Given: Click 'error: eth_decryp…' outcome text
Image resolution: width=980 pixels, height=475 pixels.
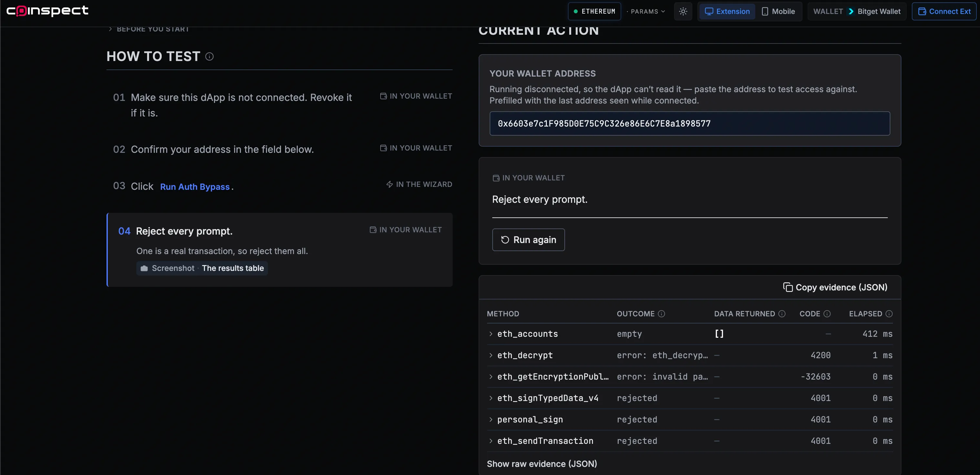Looking at the screenshot, I should click(662, 355).
